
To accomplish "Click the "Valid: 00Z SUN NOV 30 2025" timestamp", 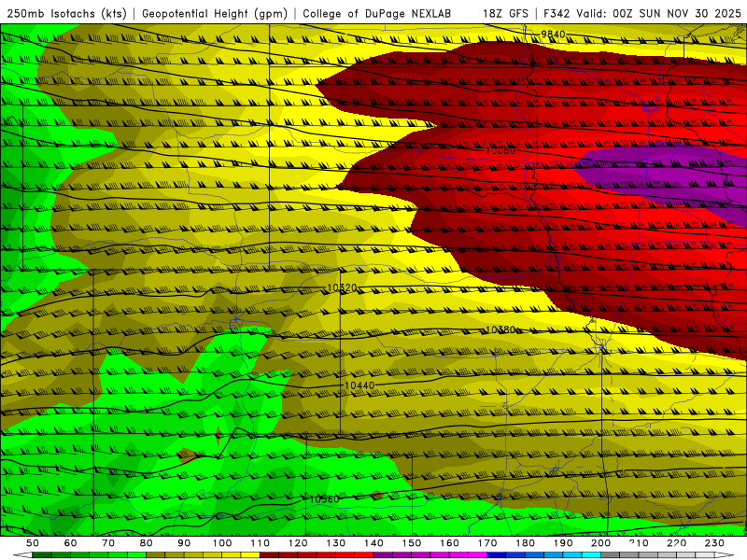I will (658, 14).
